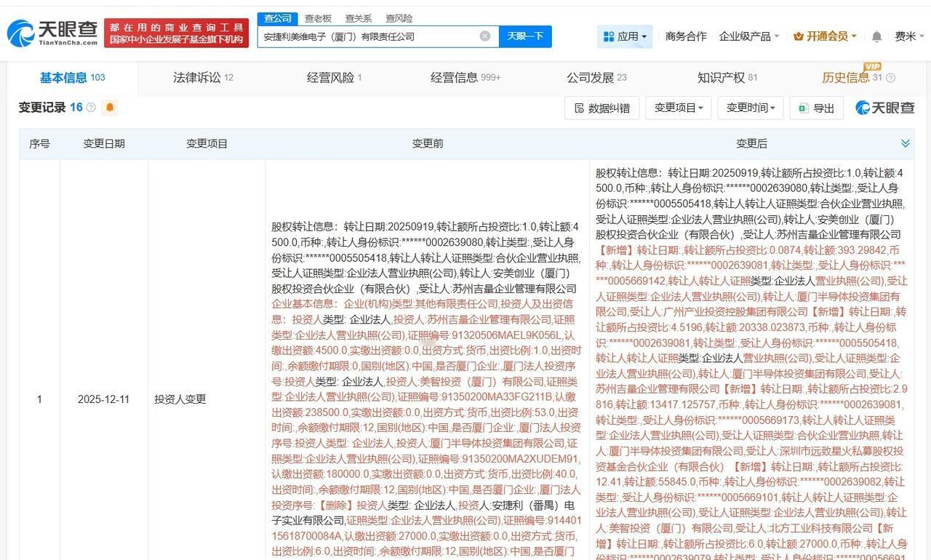Open the 开通会员 membership dropdown

tap(825, 36)
